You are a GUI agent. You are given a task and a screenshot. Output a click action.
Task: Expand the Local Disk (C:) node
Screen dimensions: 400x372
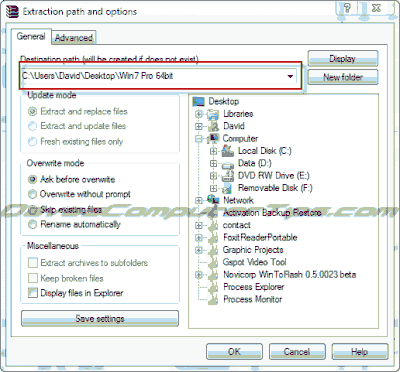213,151
